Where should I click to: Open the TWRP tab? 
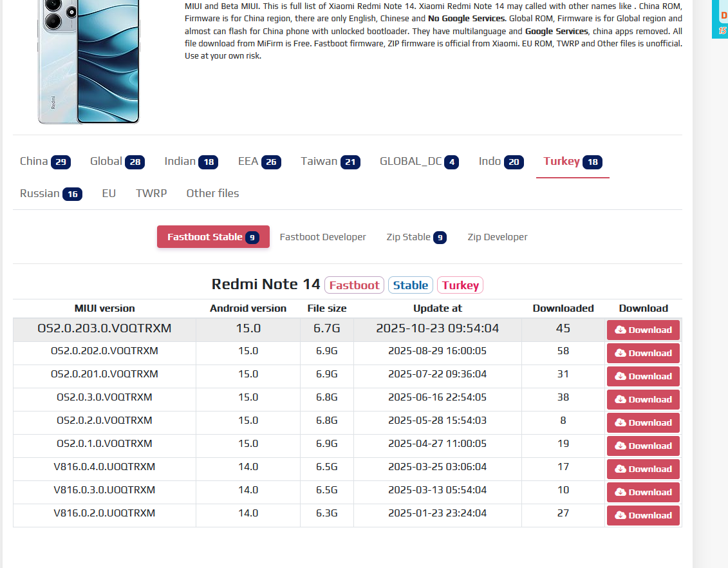(x=151, y=194)
